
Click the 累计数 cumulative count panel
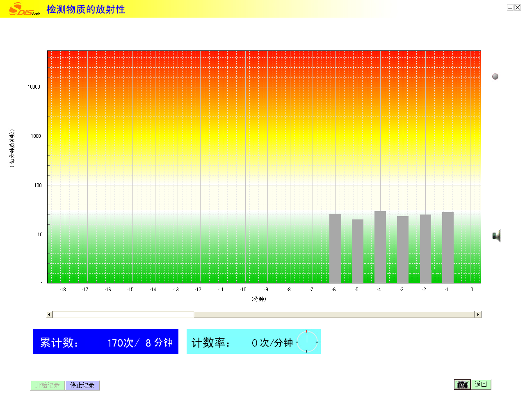pyautogui.click(x=105, y=342)
